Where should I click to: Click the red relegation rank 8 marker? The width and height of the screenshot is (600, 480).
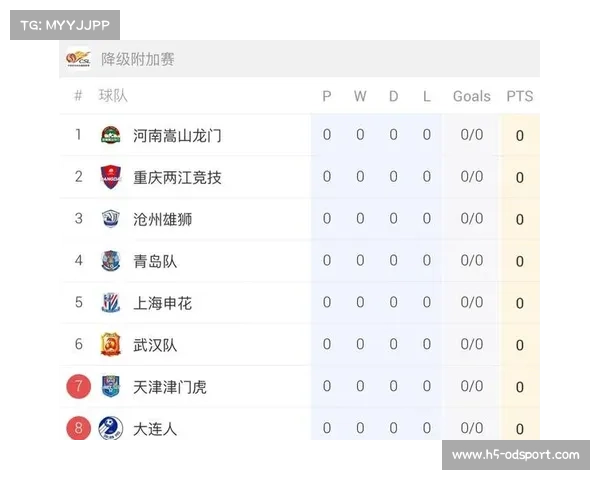(78, 428)
